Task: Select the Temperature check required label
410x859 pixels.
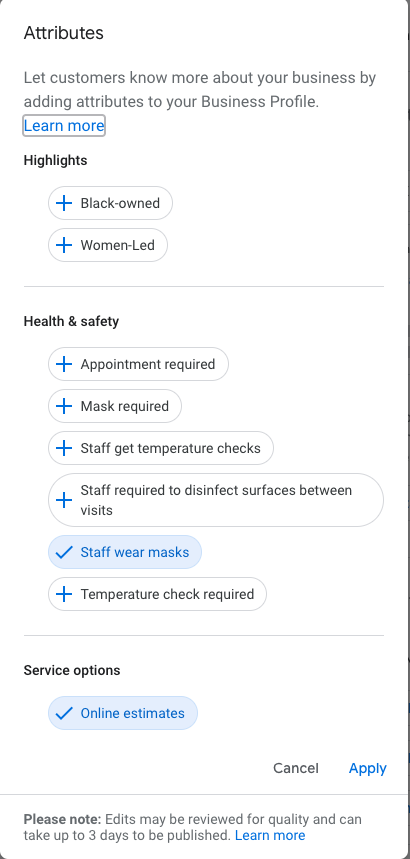Action: [167, 594]
